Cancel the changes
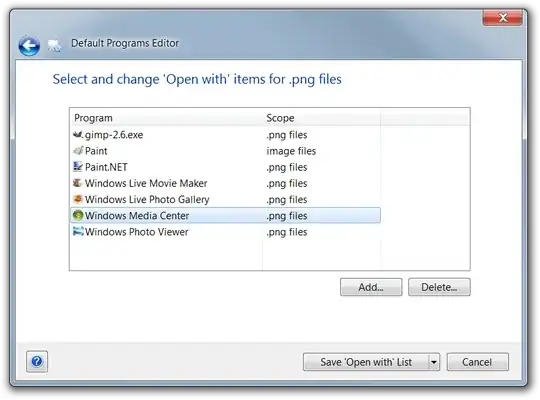 pos(477,362)
